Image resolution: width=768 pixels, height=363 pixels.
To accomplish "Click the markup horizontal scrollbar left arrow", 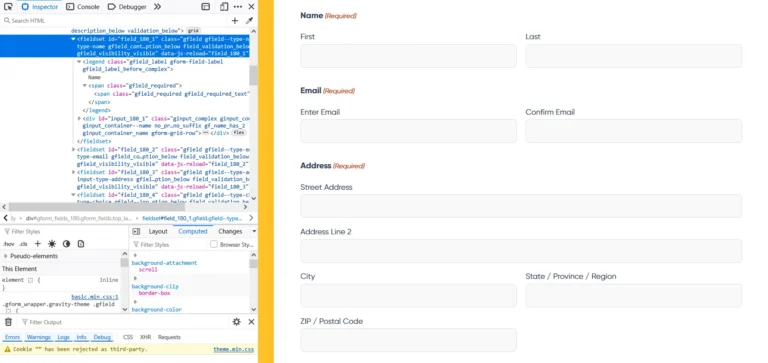I will (4, 207).
